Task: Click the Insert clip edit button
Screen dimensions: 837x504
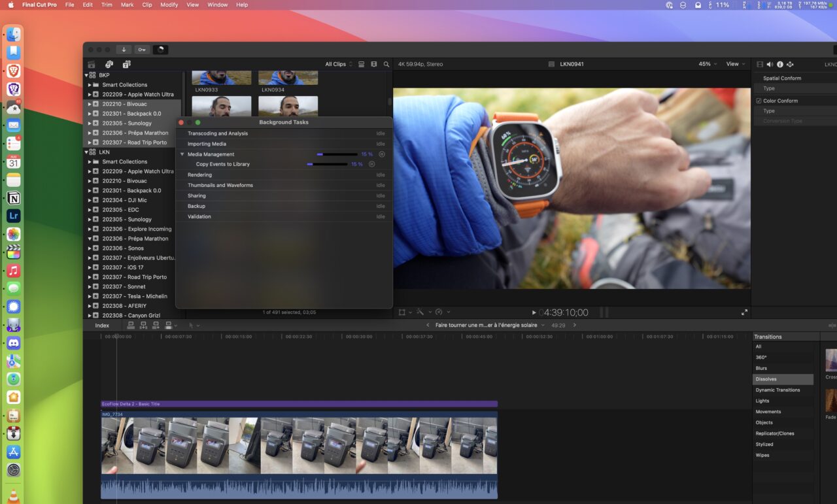Action: (x=143, y=325)
